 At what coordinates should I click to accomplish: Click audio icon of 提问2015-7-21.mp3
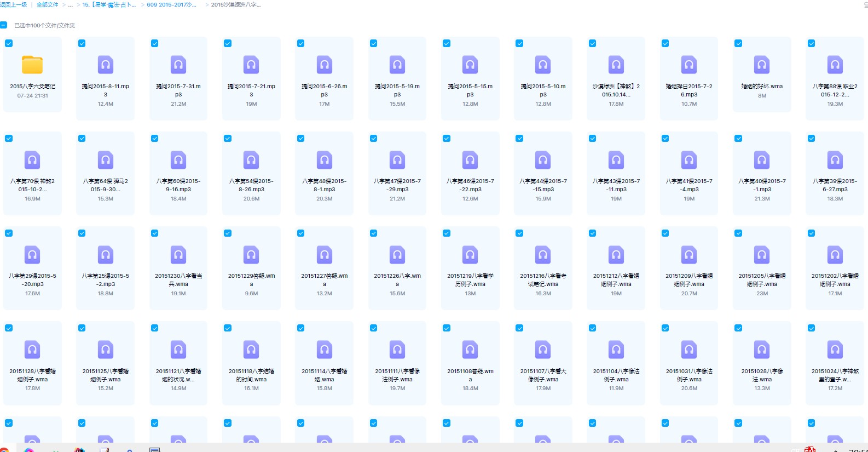coord(251,65)
